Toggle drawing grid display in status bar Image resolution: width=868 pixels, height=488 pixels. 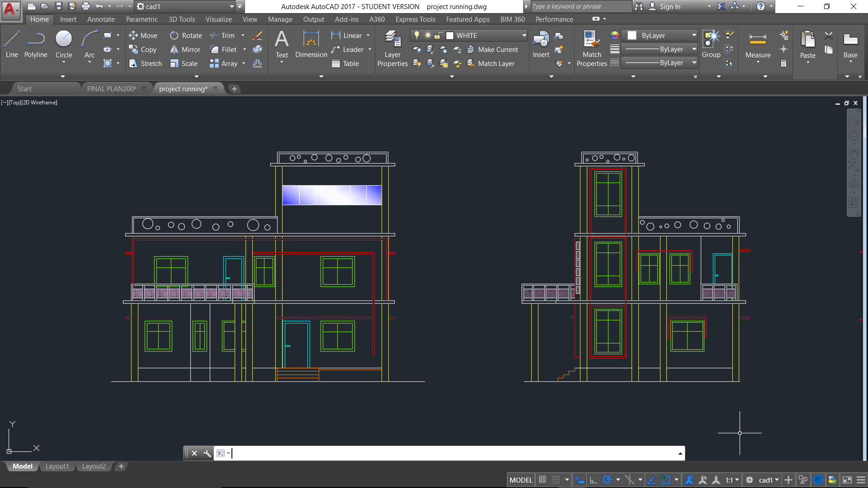pos(542,480)
